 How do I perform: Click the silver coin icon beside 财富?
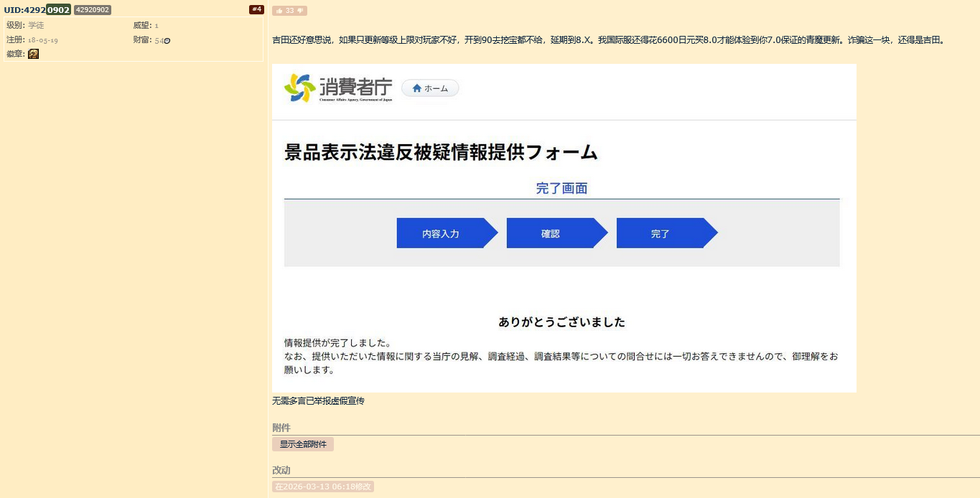(167, 40)
